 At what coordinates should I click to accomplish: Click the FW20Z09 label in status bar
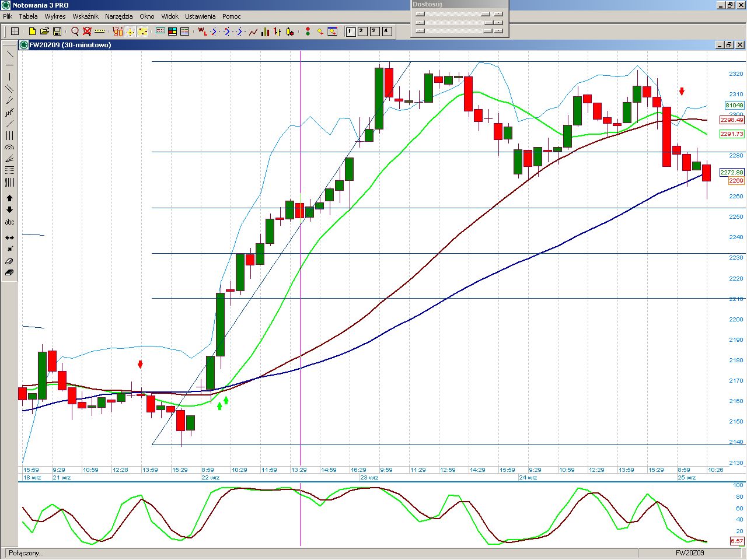(x=690, y=553)
